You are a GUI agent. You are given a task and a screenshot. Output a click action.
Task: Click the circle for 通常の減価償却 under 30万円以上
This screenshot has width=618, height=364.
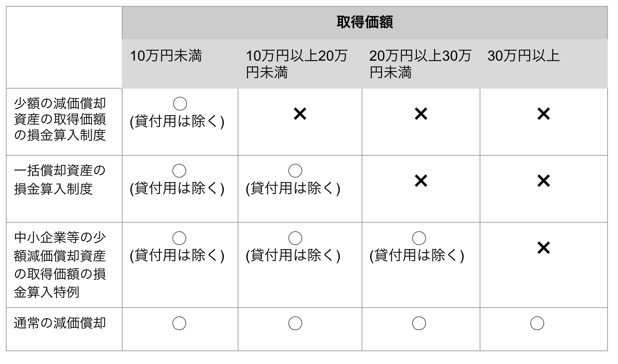coord(537,323)
